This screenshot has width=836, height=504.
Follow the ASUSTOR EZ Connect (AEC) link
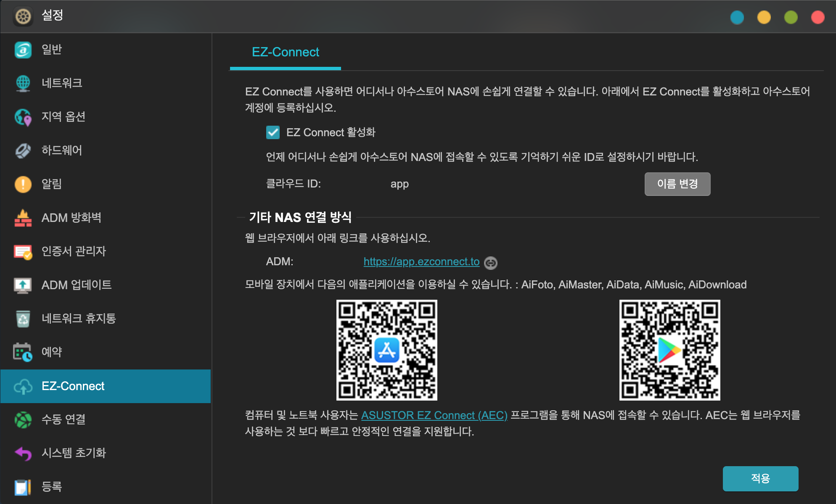(x=434, y=415)
